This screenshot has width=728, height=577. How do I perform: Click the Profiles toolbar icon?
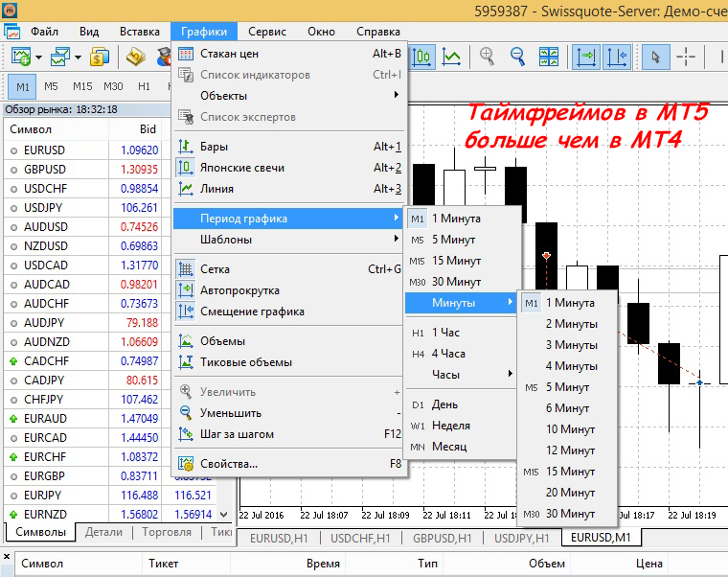click(60, 58)
